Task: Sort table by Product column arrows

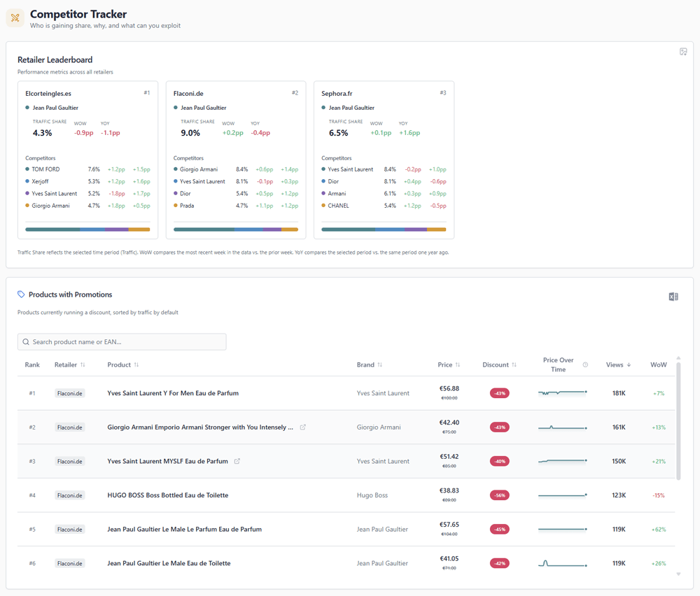Action: point(136,365)
